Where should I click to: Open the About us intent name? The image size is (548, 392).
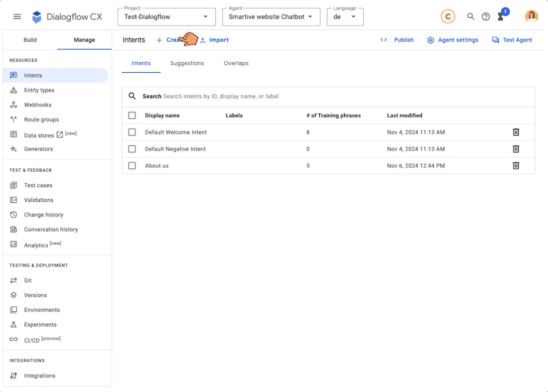point(157,165)
